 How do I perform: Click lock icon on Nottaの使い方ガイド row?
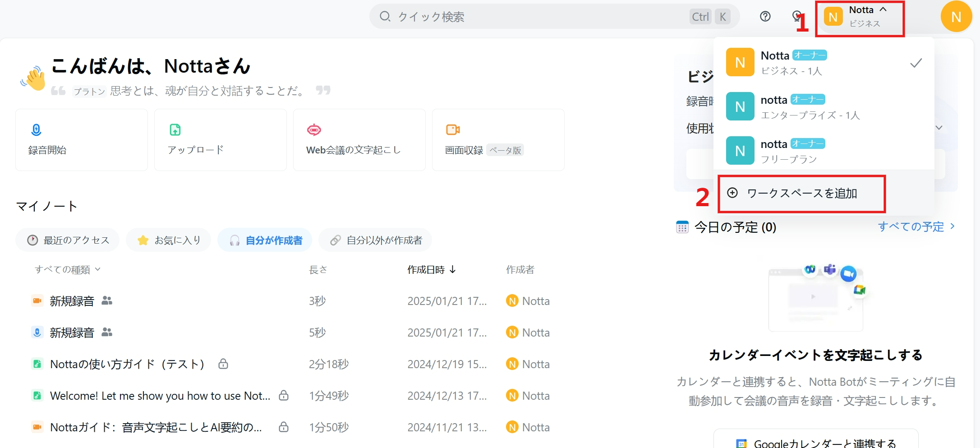click(x=223, y=364)
